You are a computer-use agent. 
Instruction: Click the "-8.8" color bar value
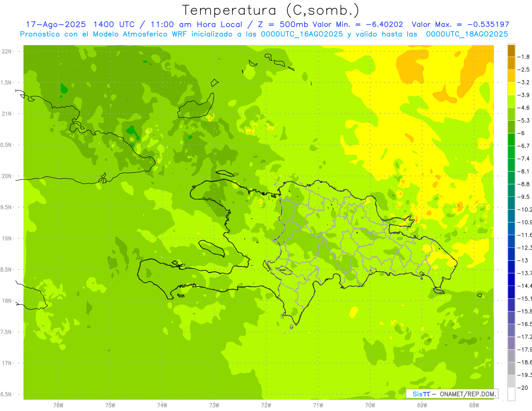[x=524, y=184]
